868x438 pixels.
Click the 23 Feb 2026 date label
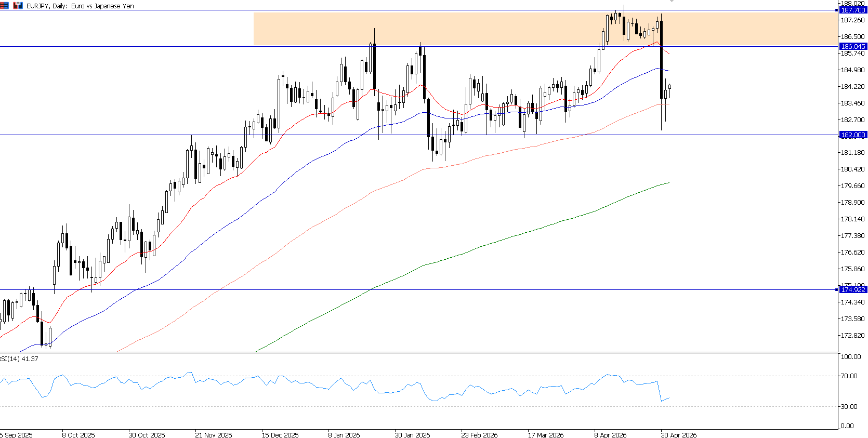479,435
